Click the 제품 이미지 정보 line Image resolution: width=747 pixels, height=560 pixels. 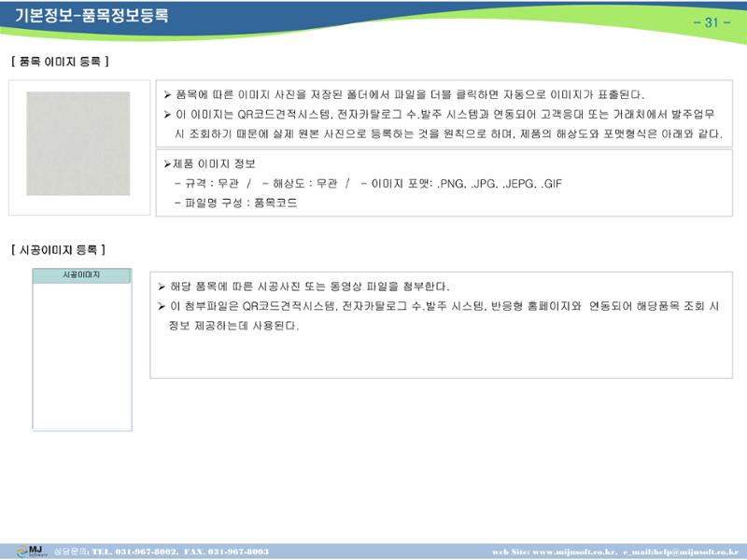click(x=209, y=164)
